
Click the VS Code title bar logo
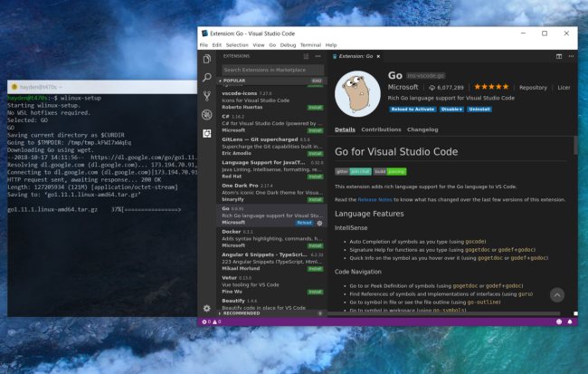click(204, 34)
